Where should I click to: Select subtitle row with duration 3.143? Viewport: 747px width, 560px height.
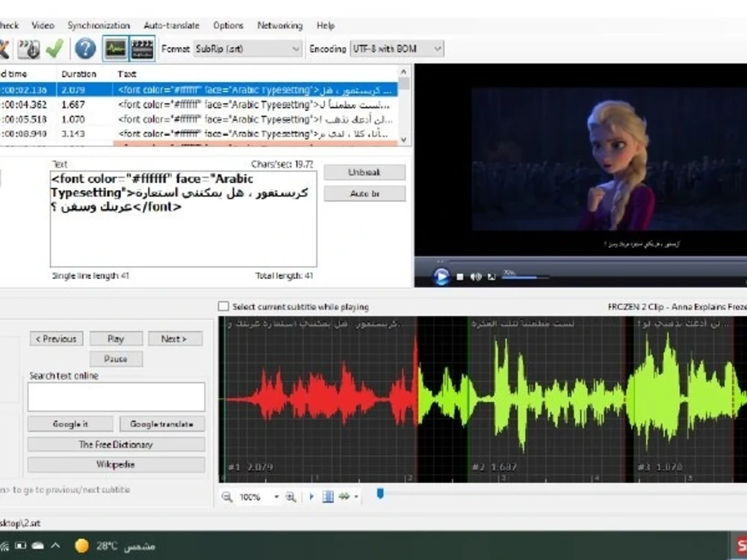(x=198, y=134)
